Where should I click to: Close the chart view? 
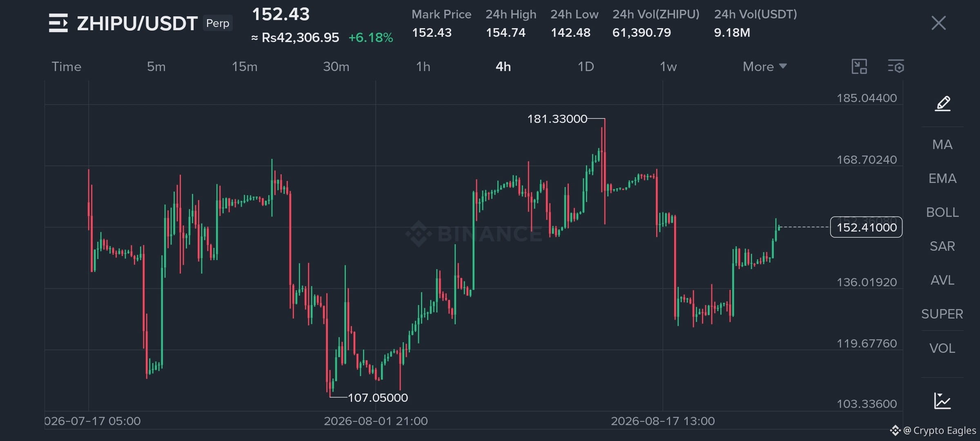(938, 23)
